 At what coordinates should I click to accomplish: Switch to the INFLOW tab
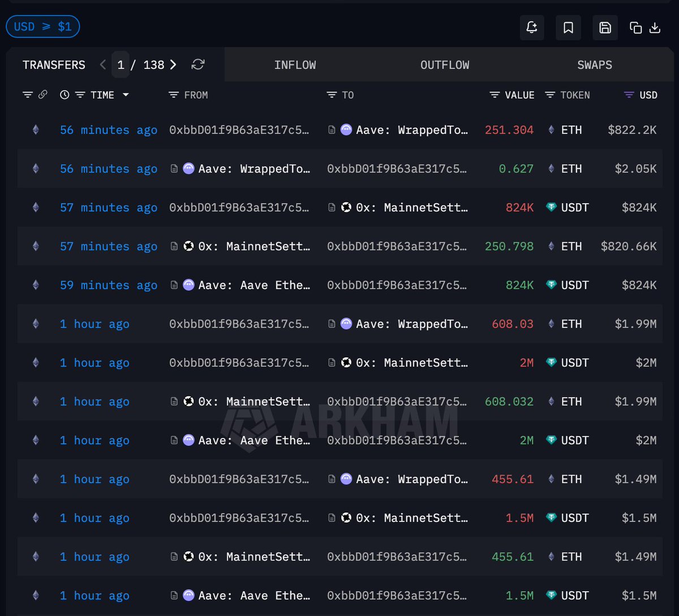coord(295,65)
